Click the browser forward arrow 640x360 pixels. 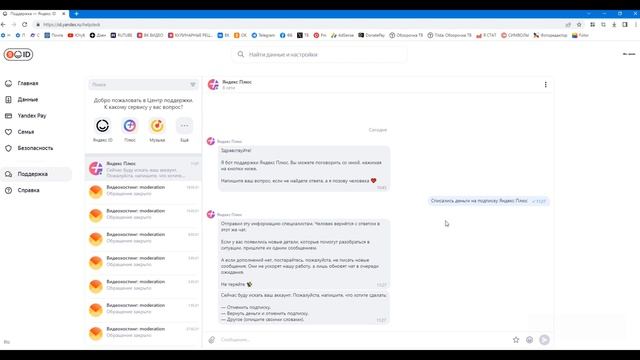click(14, 24)
